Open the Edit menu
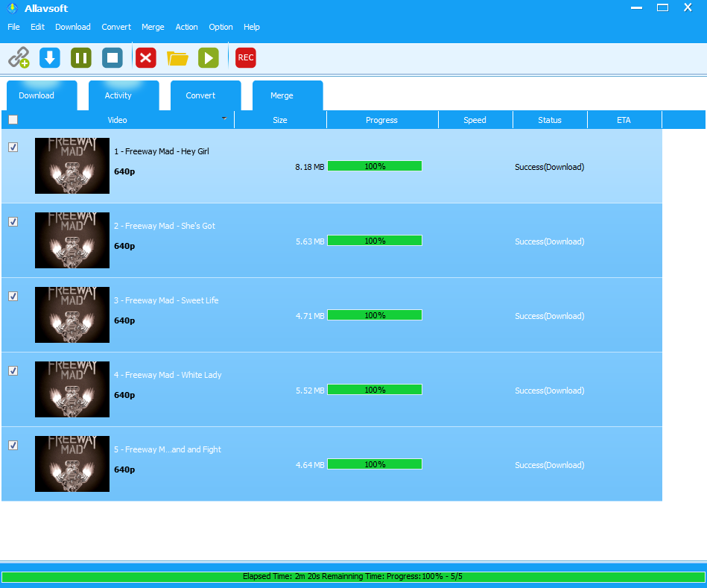This screenshot has height=588, width=707. (x=37, y=27)
